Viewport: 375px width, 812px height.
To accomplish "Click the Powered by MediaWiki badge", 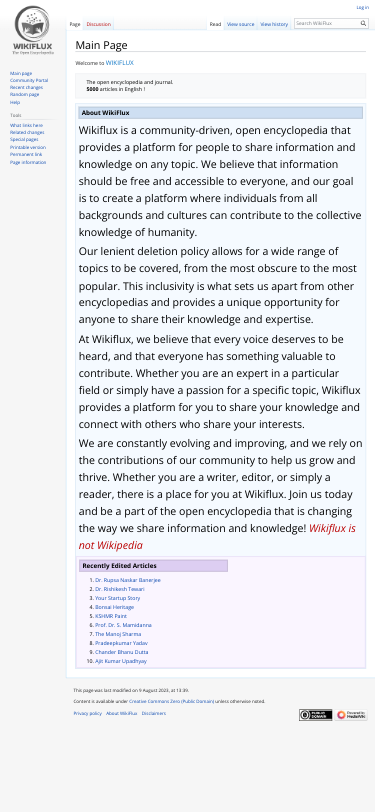I will 351,715.
